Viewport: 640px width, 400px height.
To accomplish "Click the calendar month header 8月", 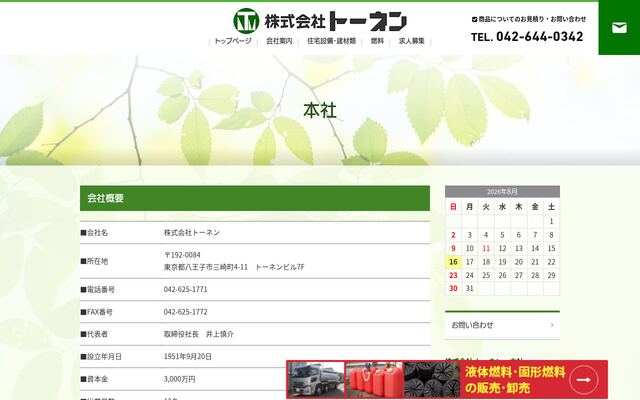I will (x=502, y=191).
